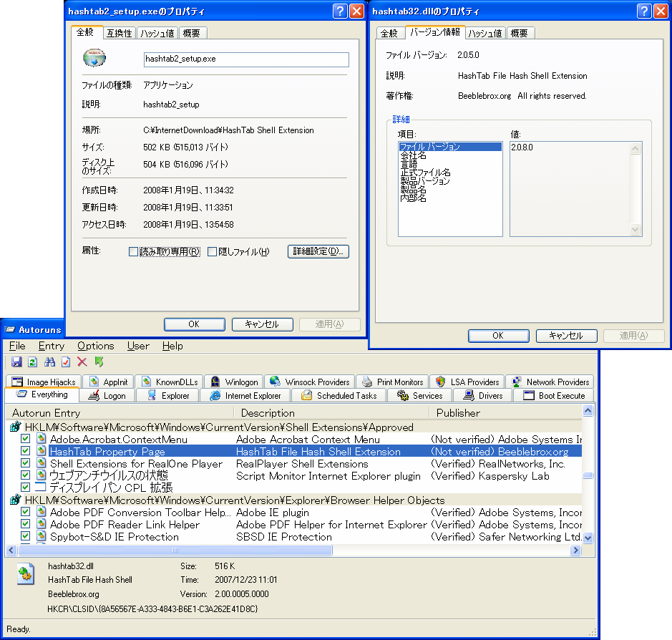This screenshot has height=640, width=672.
Task: Uncheck Adobe PDF Conversion Toolbar Helper entry
Action: click(25, 511)
